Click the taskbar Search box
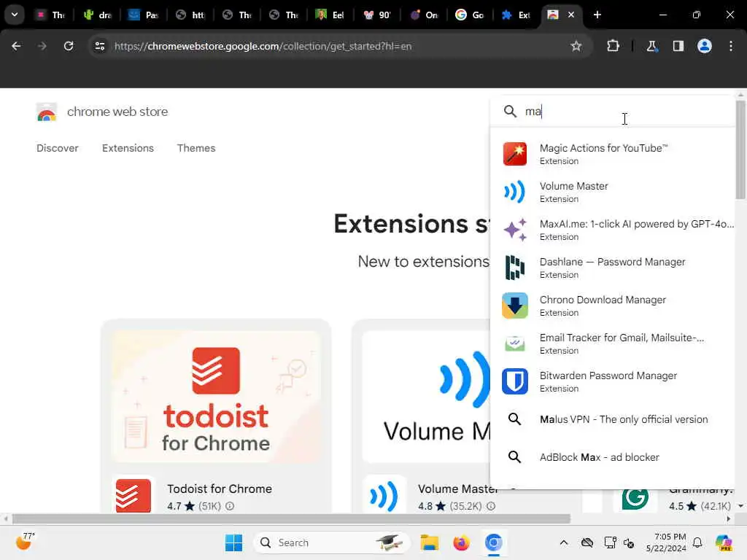The image size is (747, 560). click(332, 542)
